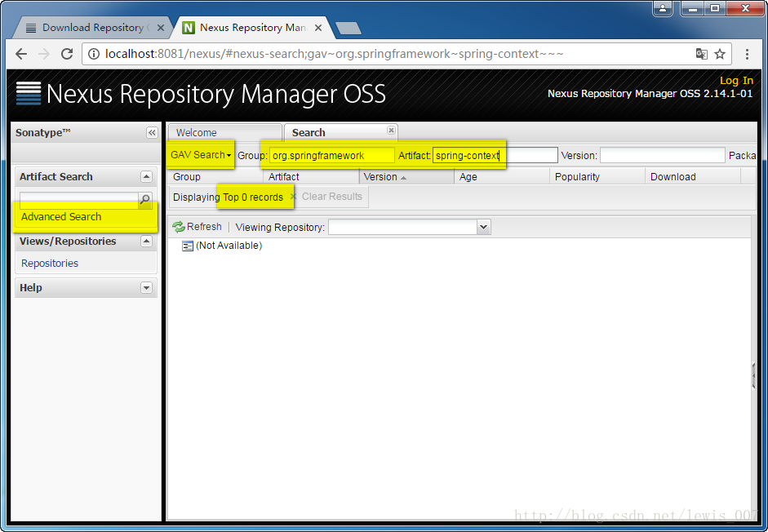The width and height of the screenshot is (768, 532).
Task: Open the Viewing Repository combo box arrow
Action: point(484,227)
